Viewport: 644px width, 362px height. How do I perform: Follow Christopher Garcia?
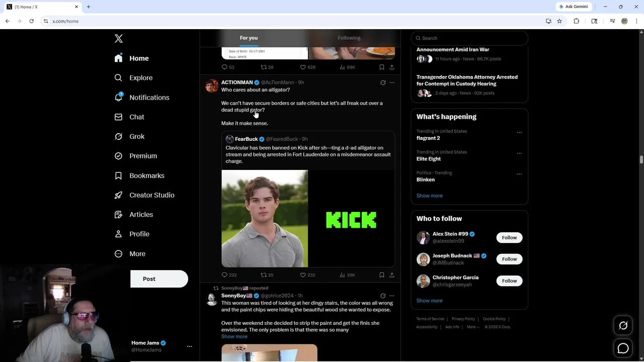click(x=509, y=281)
